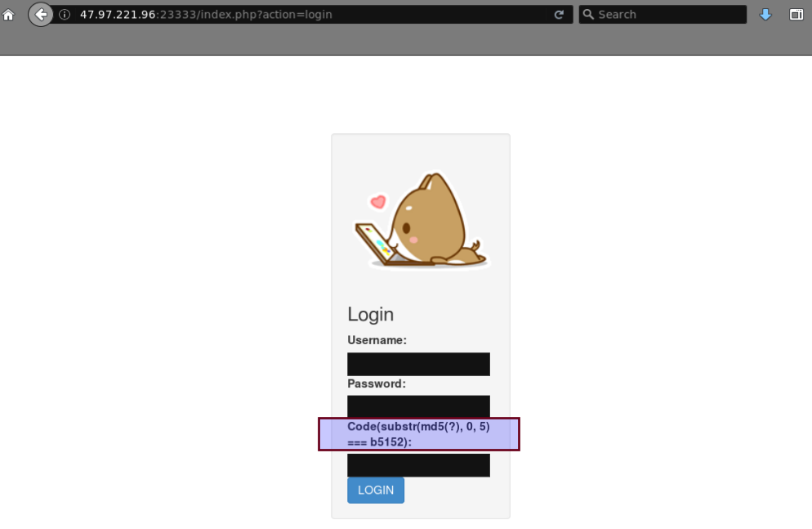Click the cartoon dog image
812x529 pixels.
point(421,220)
